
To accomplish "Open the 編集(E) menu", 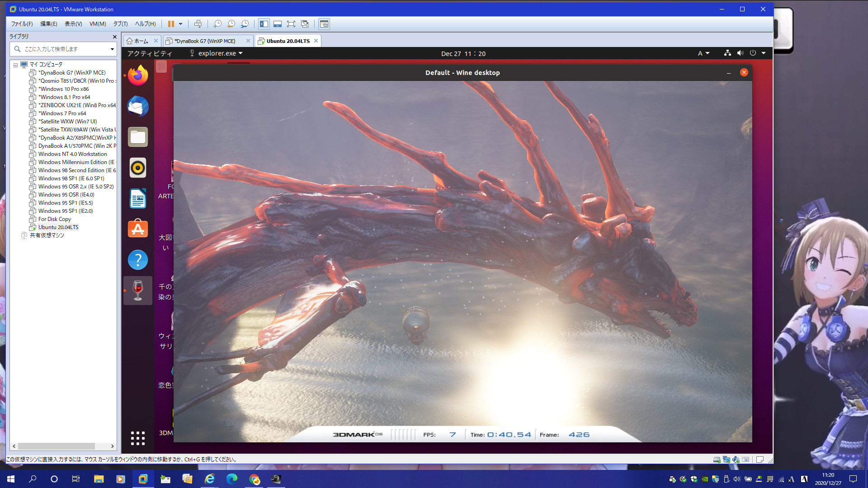I will coord(49,24).
